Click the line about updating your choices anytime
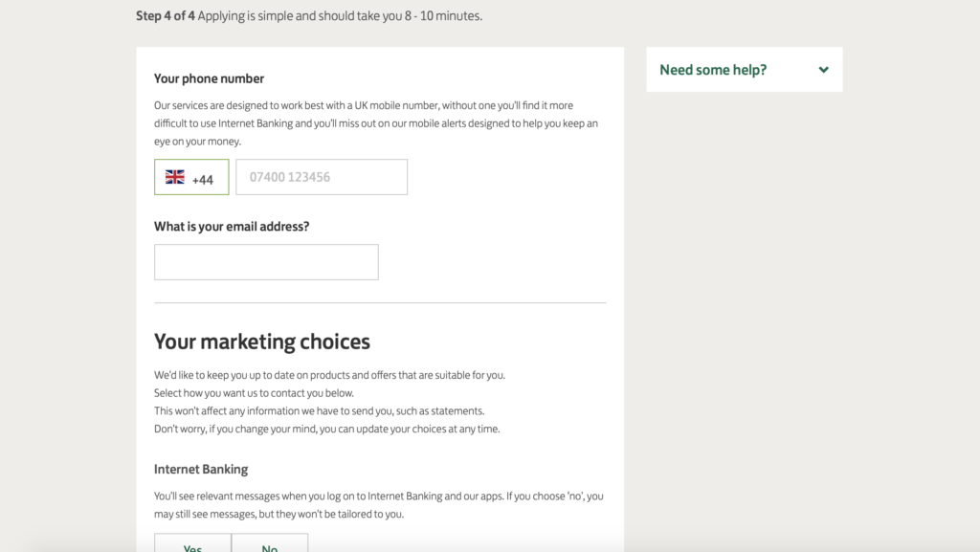The image size is (980, 552). click(x=327, y=429)
